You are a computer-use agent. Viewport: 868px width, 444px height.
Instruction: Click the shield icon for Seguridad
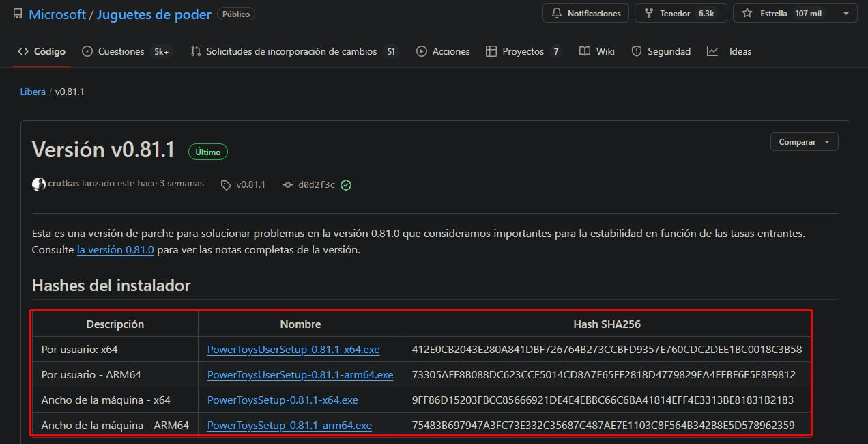pyautogui.click(x=637, y=51)
